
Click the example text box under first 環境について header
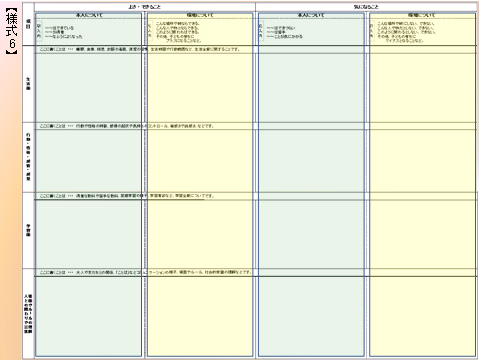(200, 32)
